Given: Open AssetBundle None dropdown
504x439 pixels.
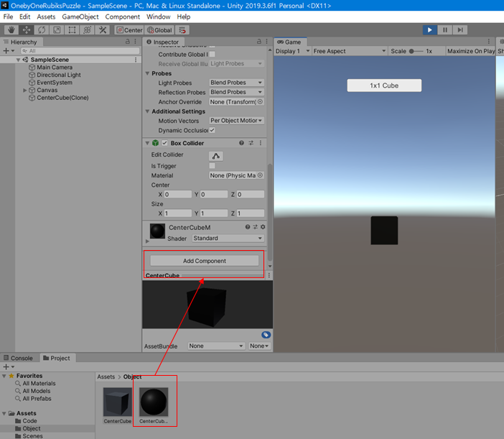Looking at the screenshot, I should point(216,346).
